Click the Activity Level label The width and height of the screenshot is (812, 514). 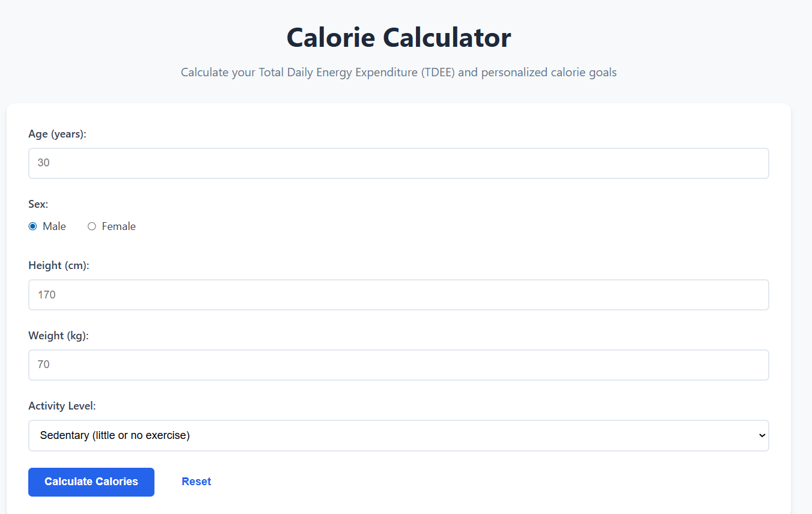point(62,405)
